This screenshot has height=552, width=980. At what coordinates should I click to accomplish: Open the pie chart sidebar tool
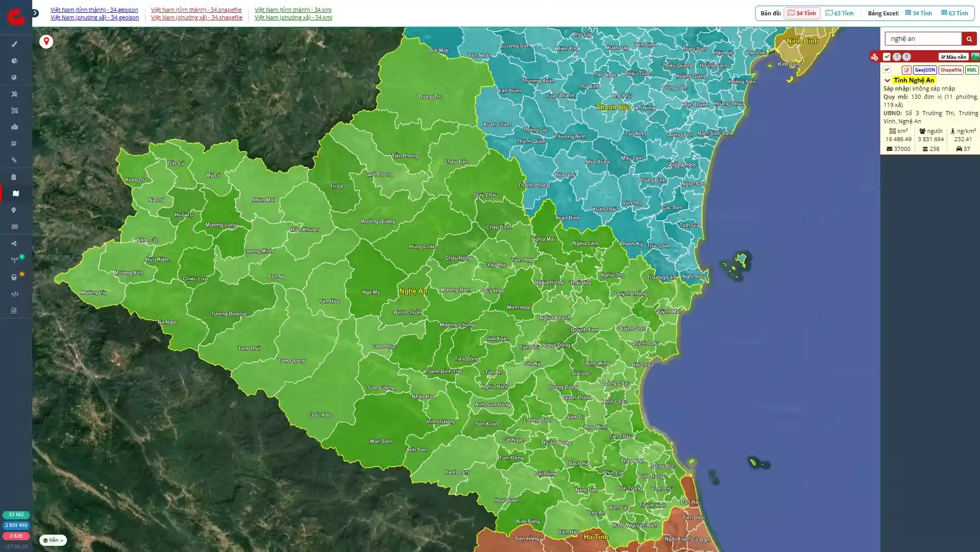click(14, 61)
